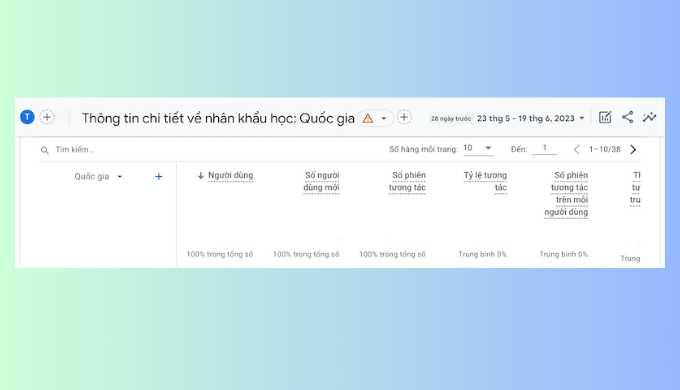Click the search magnifier icon
Screen dimensions: 680x390
[45, 150]
